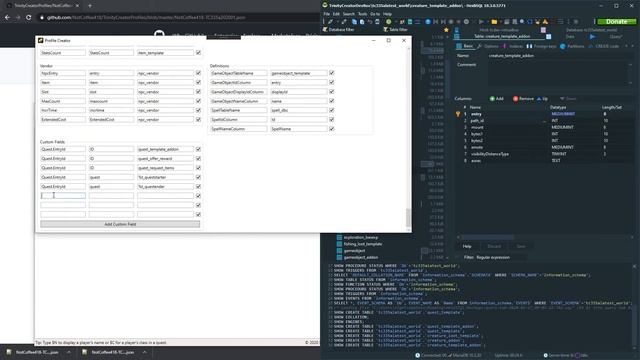Click Add column button with green icon
The image size is (640, 360).
tap(497, 99)
